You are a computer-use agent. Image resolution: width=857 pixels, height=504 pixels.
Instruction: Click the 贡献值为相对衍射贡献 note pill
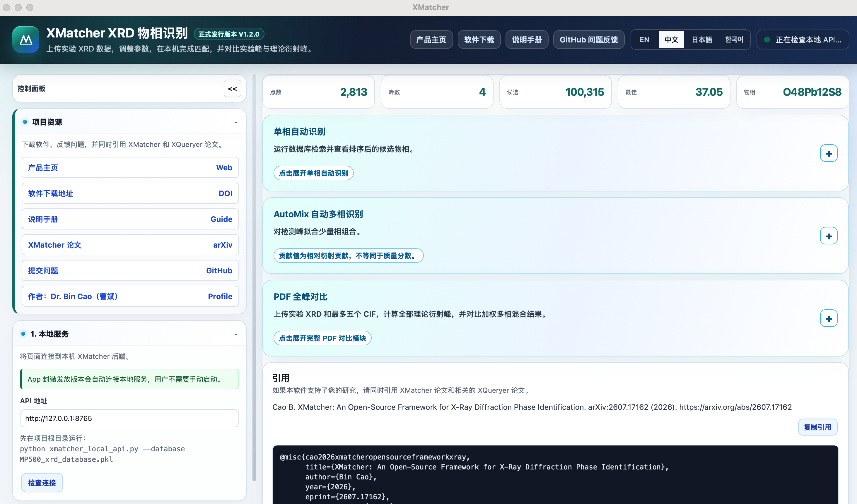coord(348,256)
